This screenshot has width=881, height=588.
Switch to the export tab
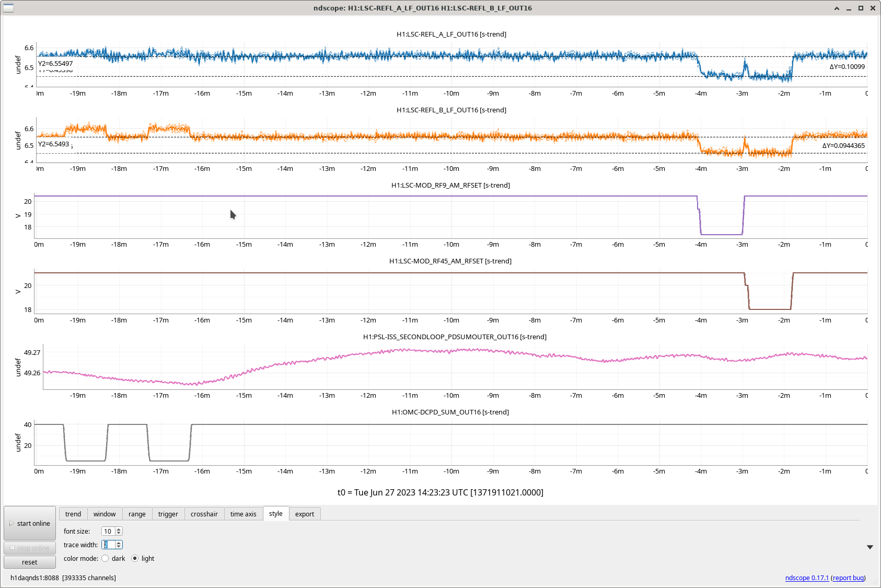pyautogui.click(x=304, y=514)
